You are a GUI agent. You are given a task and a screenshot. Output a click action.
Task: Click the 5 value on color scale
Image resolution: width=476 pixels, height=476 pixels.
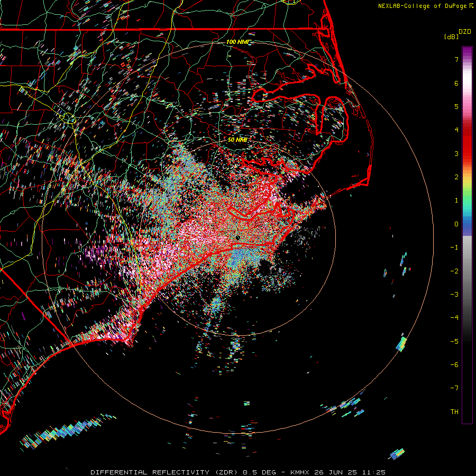click(x=456, y=106)
